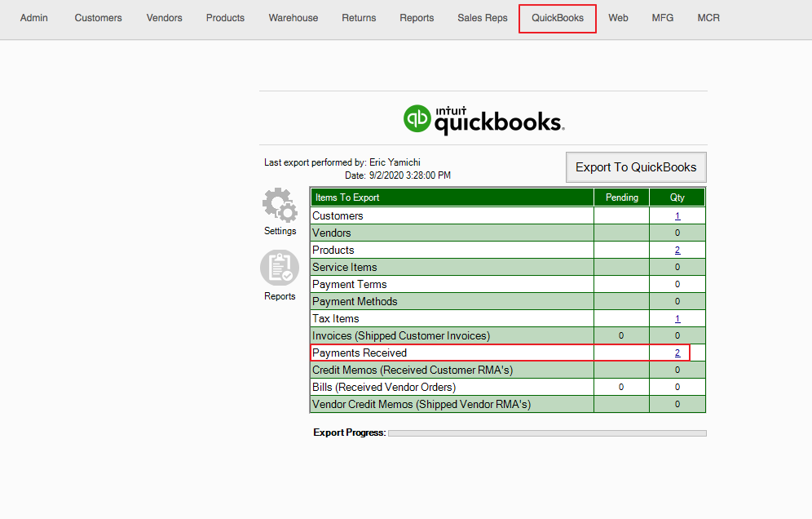Open the Returns menu in the top bar

pos(359,18)
